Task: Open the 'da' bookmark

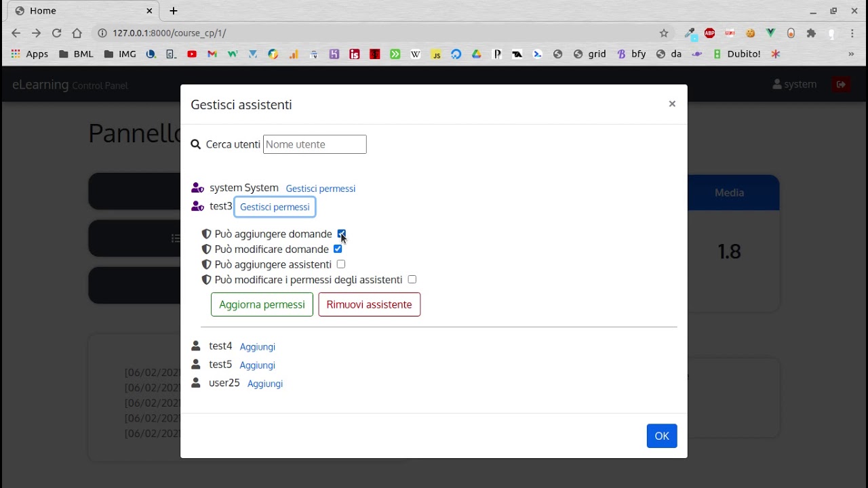Action: (x=669, y=54)
